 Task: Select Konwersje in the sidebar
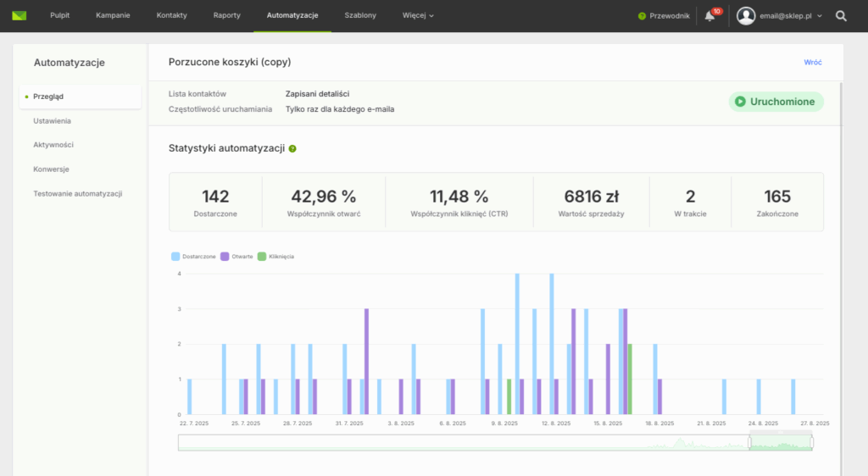[x=51, y=169]
